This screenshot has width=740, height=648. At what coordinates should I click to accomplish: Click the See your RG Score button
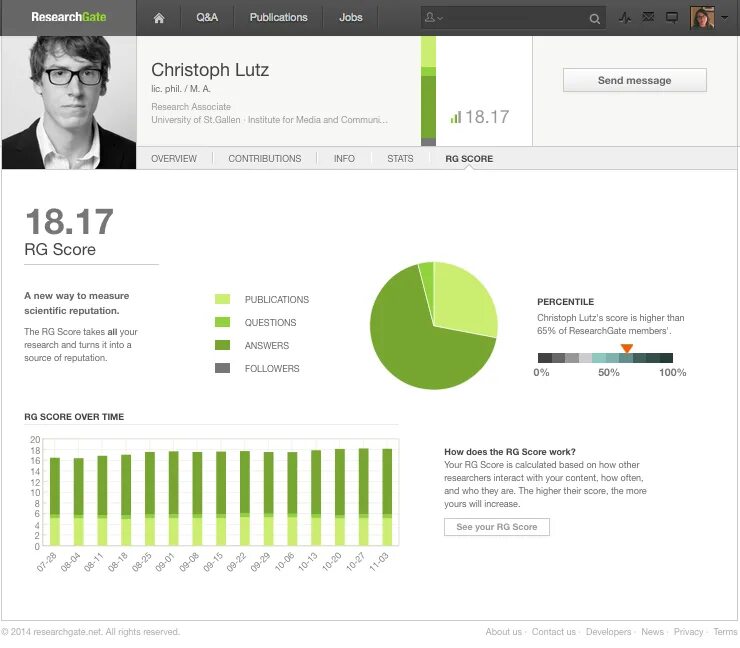(497, 527)
